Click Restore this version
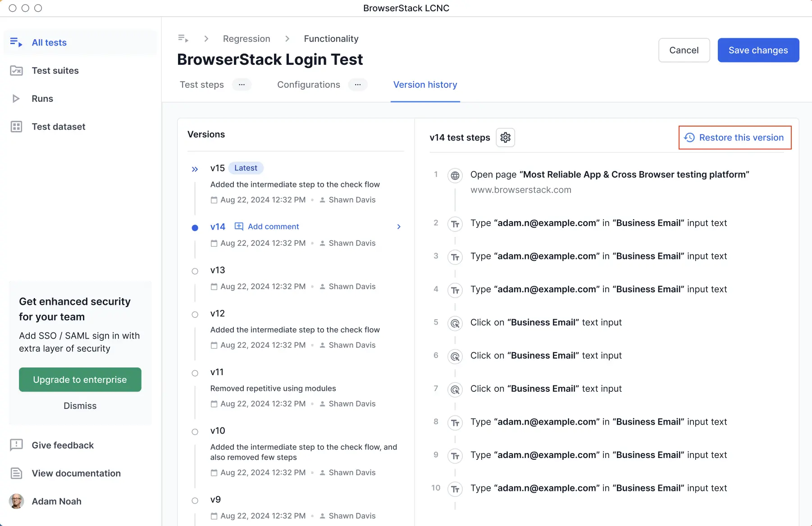812x526 pixels. (735, 138)
